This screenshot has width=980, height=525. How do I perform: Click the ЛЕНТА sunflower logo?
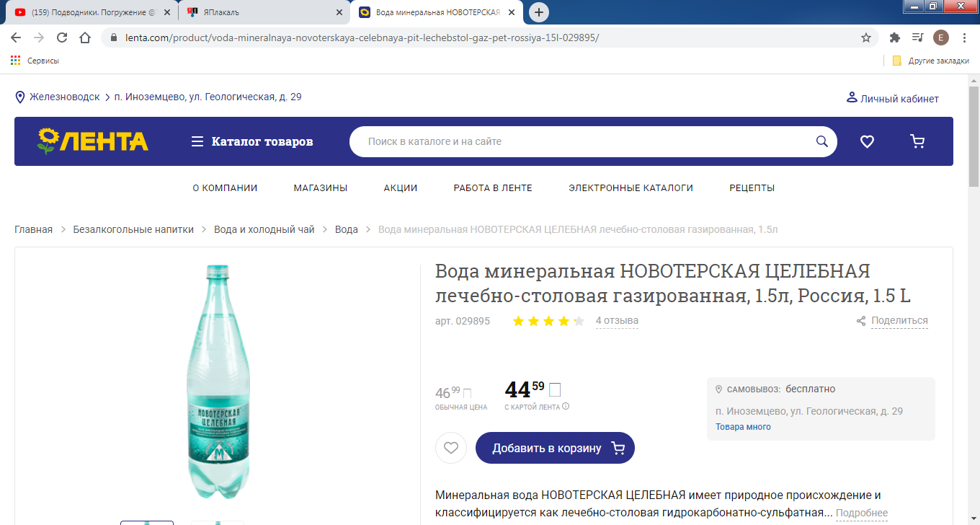(93, 141)
